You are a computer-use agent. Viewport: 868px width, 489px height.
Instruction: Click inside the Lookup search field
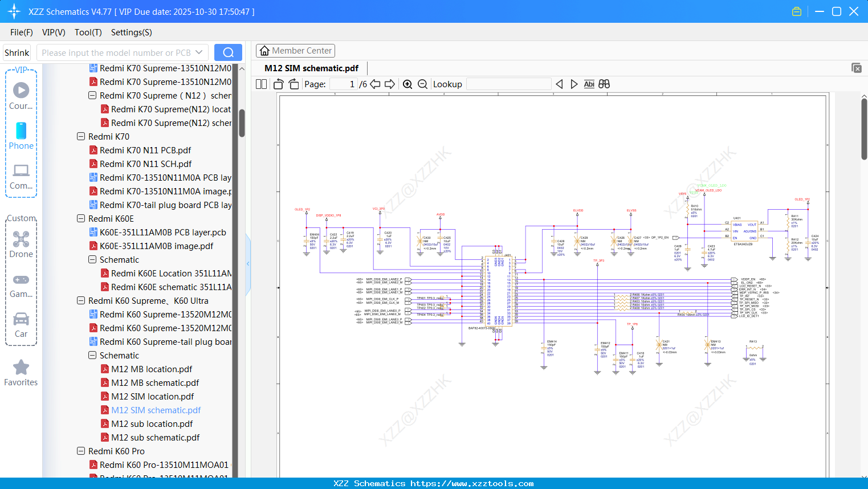tap(507, 84)
